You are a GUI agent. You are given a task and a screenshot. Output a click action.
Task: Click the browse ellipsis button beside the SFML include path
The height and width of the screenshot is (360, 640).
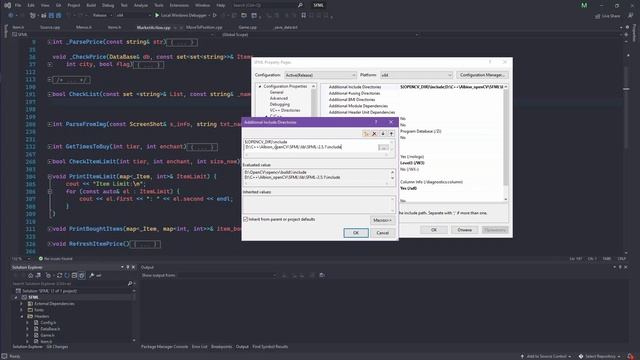point(383,147)
